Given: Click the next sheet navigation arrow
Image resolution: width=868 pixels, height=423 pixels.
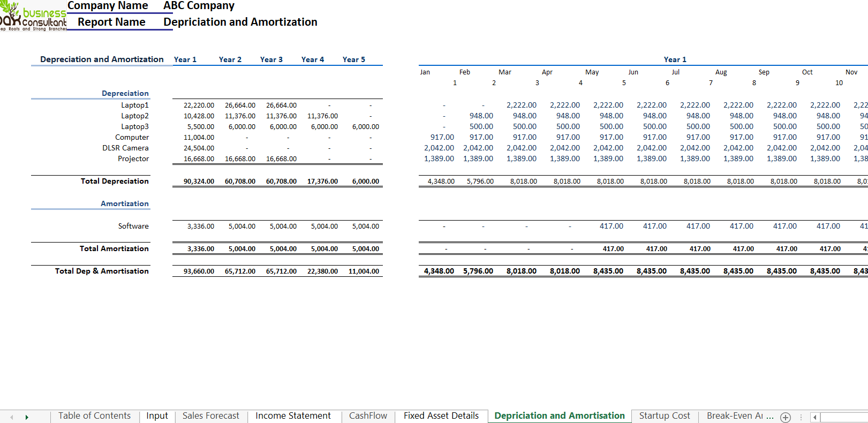Looking at the screenshot, I should pos(27,417).
